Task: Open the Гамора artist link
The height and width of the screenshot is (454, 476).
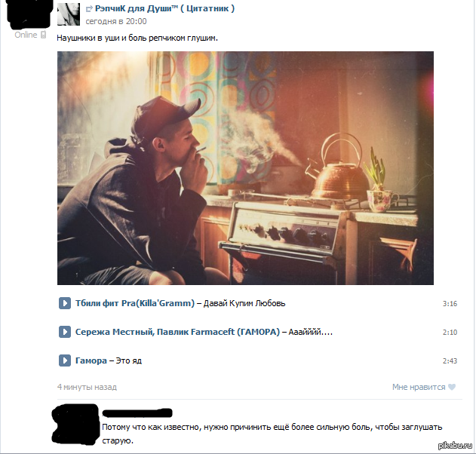Action: coord(91,360)
